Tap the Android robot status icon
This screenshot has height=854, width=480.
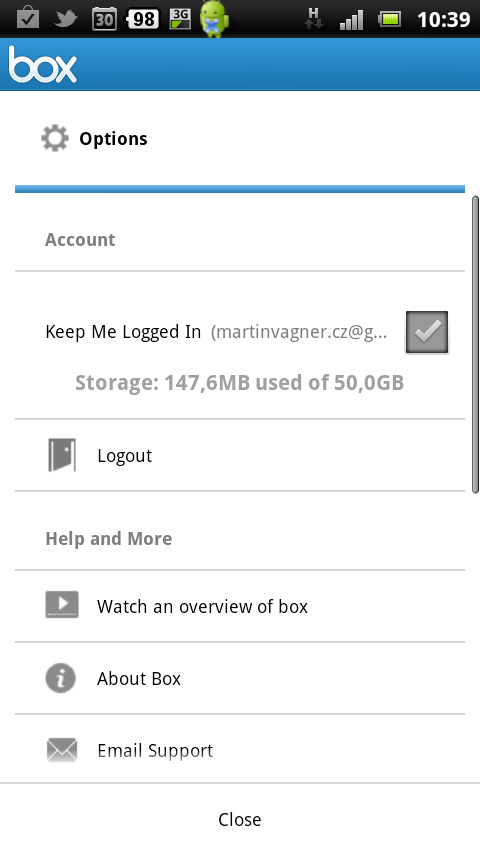(215, 19)
